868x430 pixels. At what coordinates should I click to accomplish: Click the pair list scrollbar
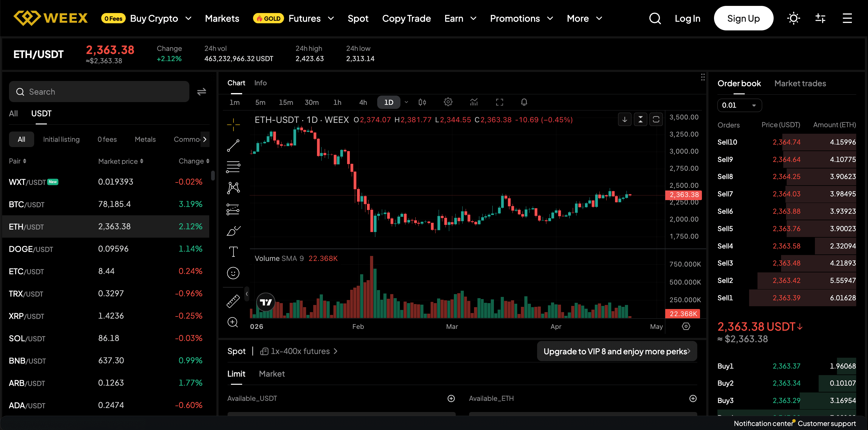click(213, 175)
